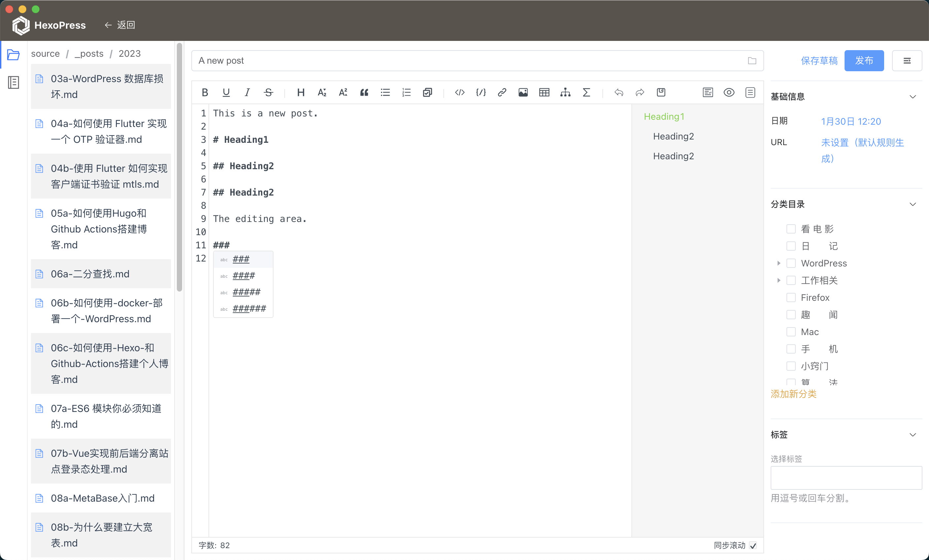
Task: Click 添加新分类 link
Action: pyautogui.click(x=793, y=394)
